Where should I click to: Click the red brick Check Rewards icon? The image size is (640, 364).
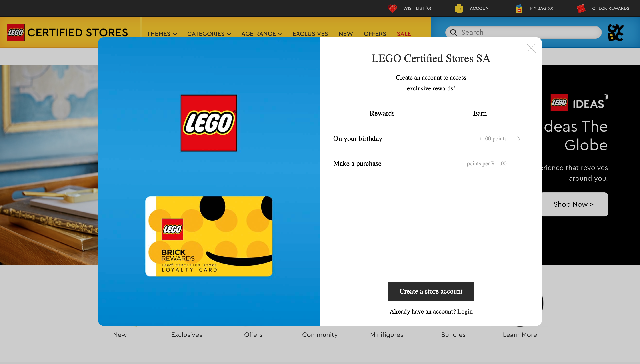[581, 8]
